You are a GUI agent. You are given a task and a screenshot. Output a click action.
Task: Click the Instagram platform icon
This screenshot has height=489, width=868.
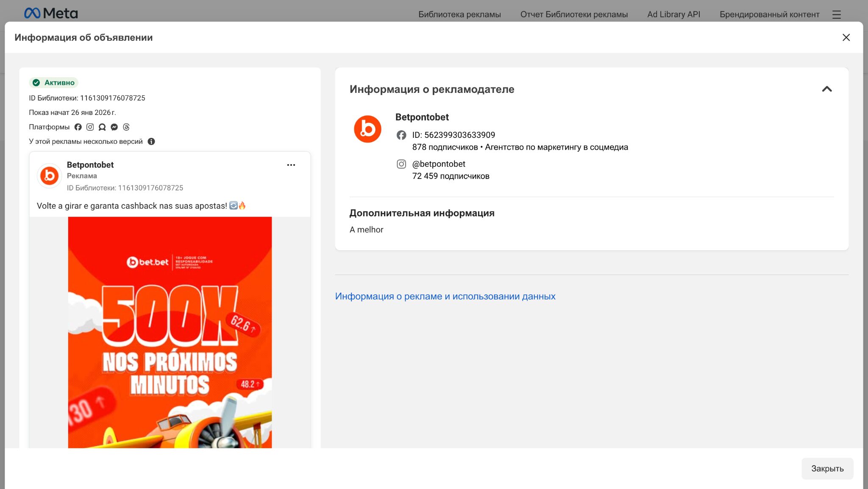[x=90, y=127]
